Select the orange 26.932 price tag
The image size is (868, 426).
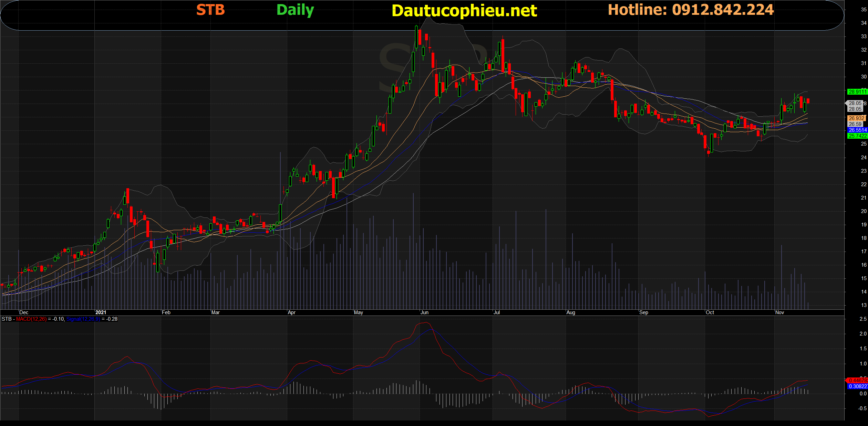[856, 118]
